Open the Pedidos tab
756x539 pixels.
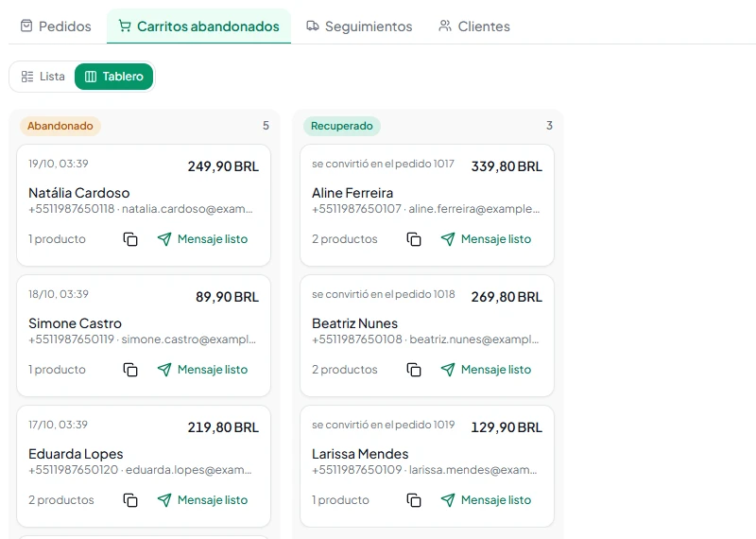click(x=56, y=26)
